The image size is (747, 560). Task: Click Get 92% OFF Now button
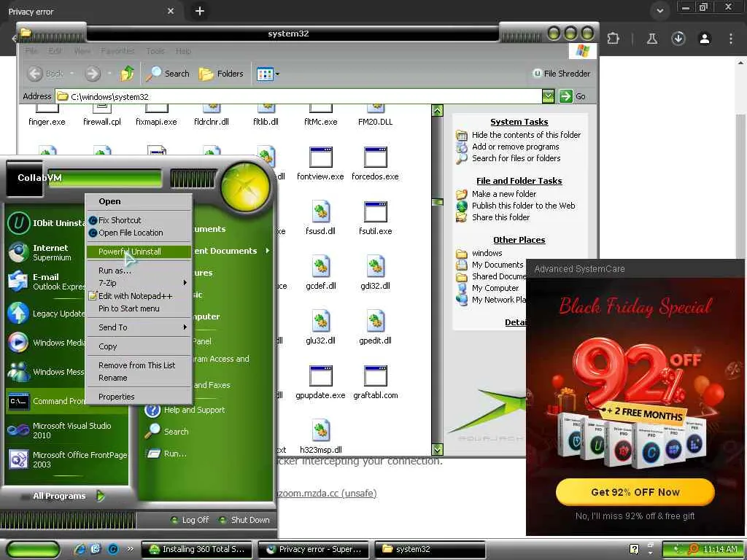[635, 492]
